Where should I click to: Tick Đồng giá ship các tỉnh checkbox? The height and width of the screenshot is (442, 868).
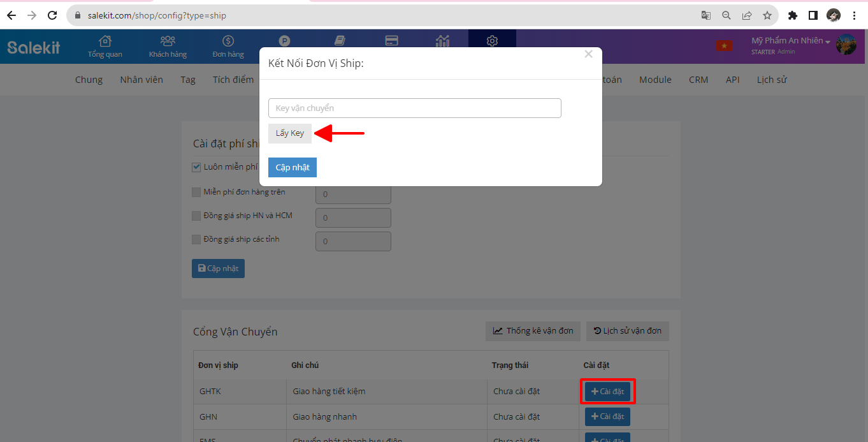click(x=196, y=240)
